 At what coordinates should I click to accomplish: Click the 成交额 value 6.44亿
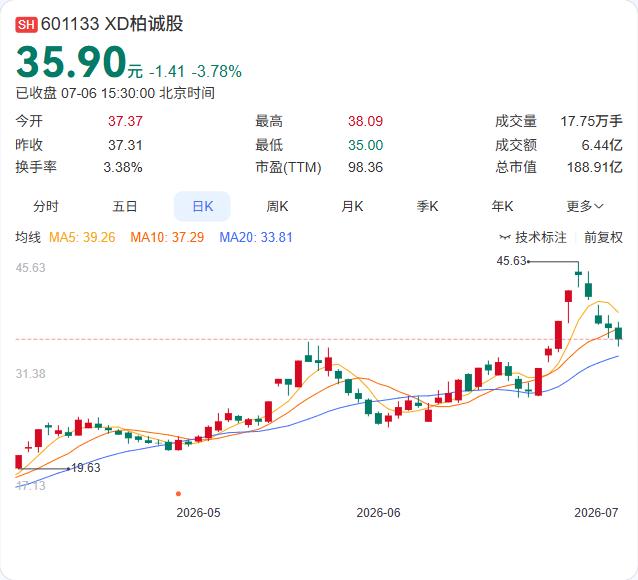point(602,145)
